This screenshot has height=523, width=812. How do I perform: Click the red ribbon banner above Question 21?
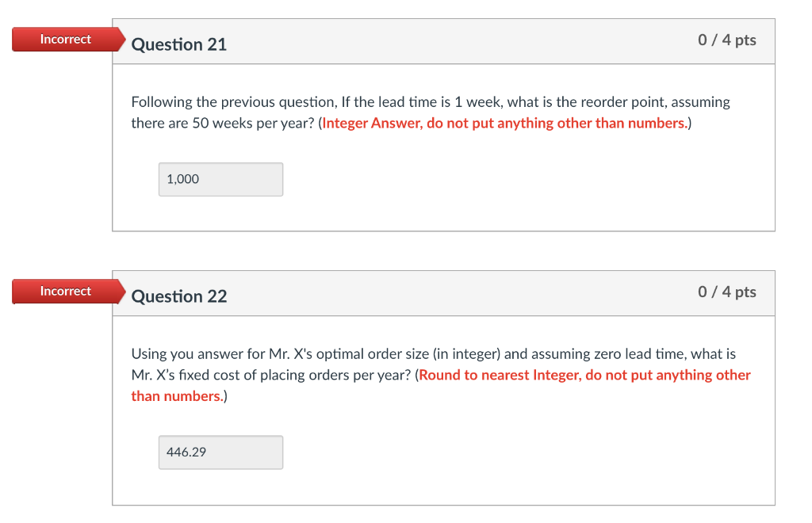point(66,39)
